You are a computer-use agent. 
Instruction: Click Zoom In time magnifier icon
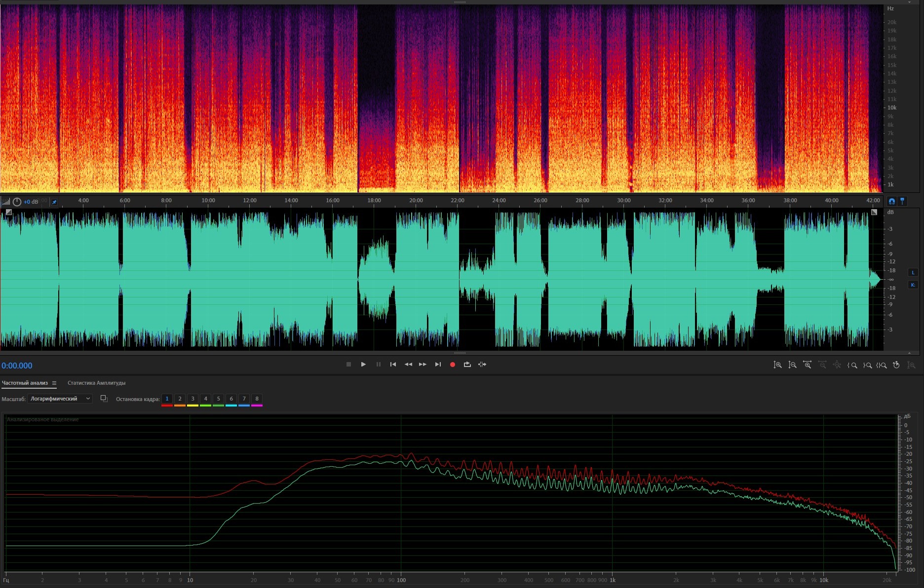[x=807, y=365]
